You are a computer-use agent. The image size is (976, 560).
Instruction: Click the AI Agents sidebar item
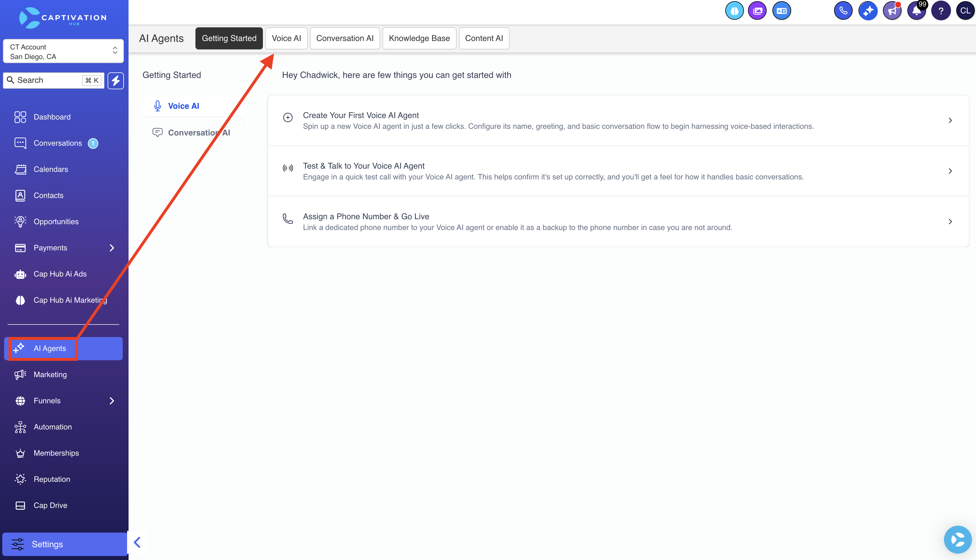(x=63, y=348)
